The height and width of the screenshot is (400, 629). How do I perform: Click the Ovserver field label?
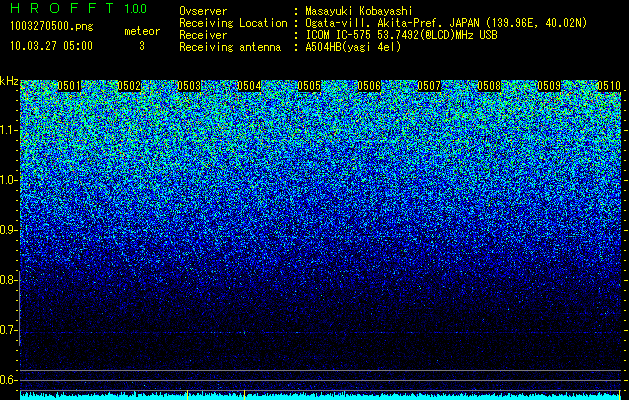[203, 11]
